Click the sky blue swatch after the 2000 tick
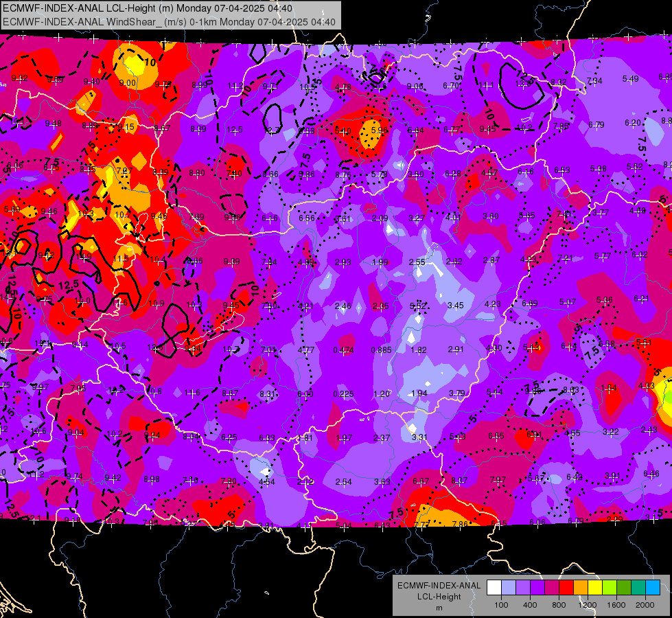The height and width of the screenshot is (618, 672). click(653, 588)
